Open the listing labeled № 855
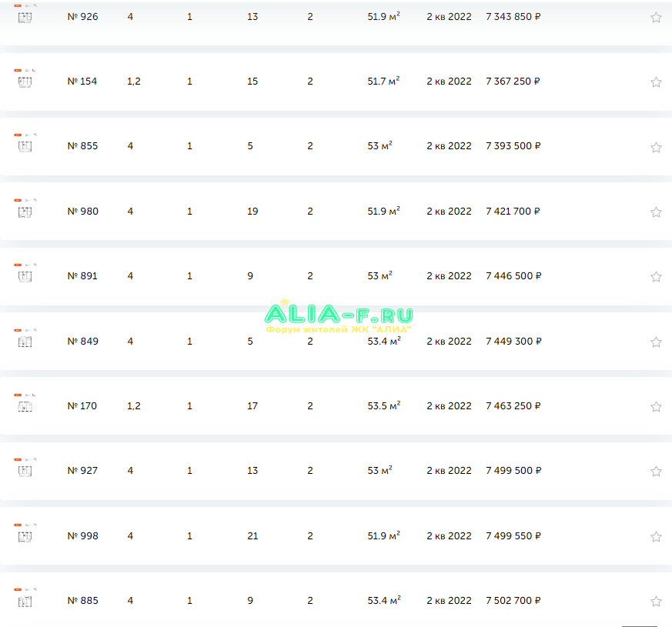 pos(82,146)
